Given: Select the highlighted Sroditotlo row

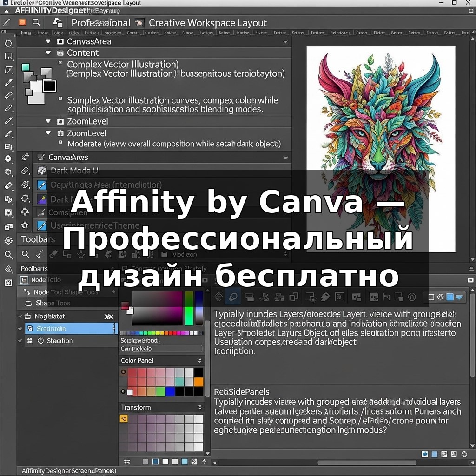Looking at the screenshot, I should [71, 329].
